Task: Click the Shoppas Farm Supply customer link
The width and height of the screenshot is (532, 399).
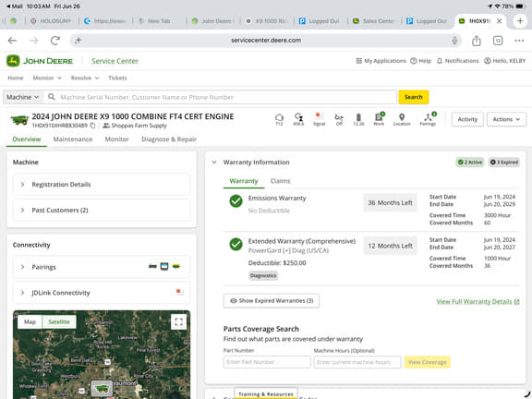Action: pos(135,126)
